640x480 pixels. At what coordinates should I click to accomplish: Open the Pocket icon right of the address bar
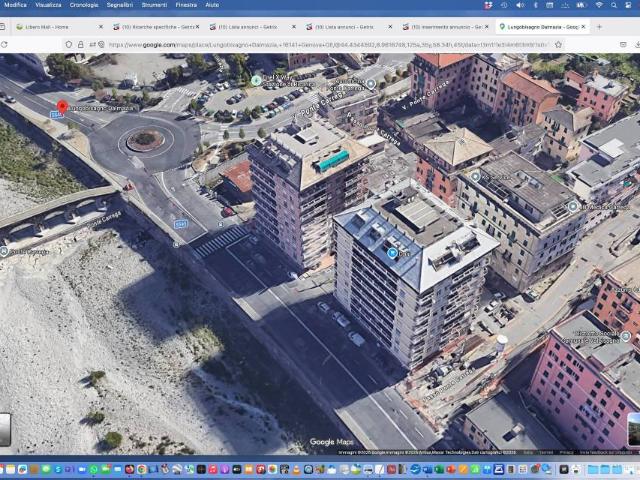pyautogui.click(x=623, y=44)
